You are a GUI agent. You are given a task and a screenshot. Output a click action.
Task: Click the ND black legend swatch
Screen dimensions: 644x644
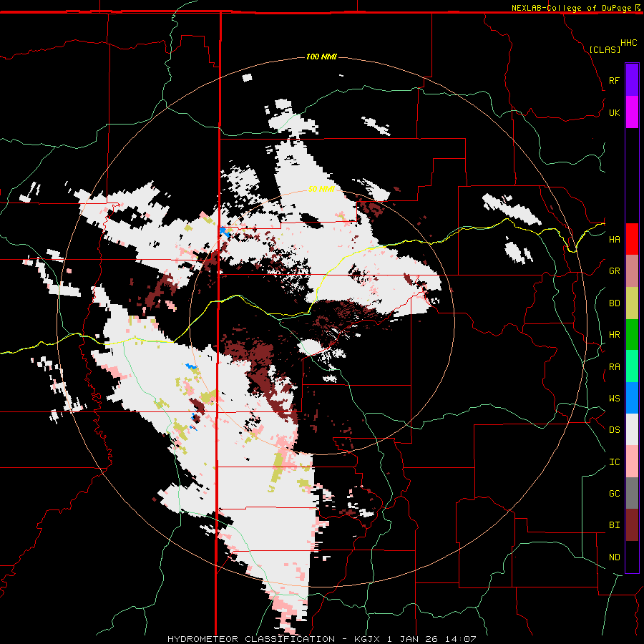coord(632,557)
